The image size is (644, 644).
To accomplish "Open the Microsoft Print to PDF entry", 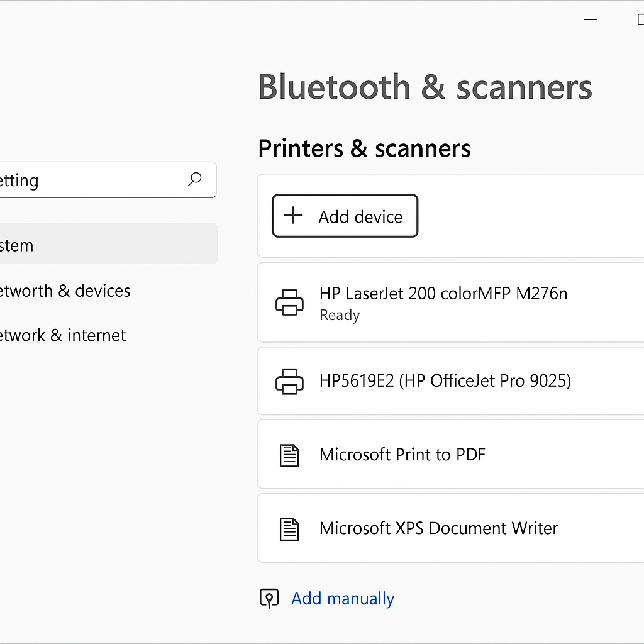I will click(x=450, y=454).
